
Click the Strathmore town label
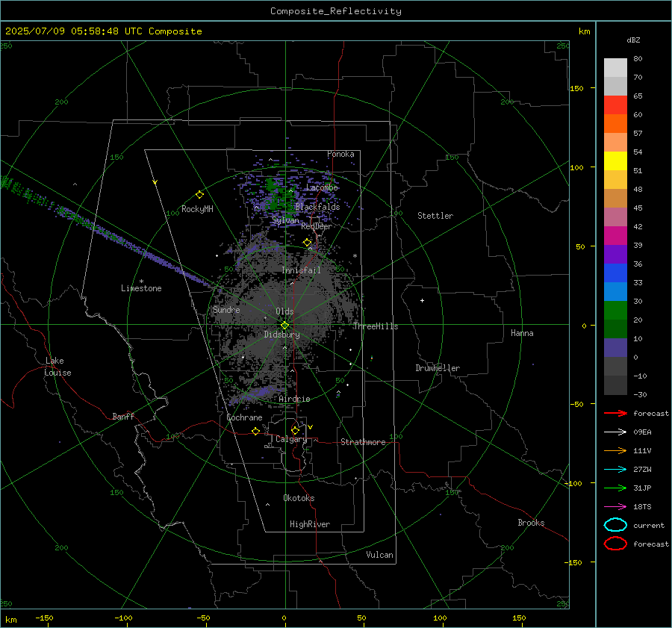coord(363,442)
